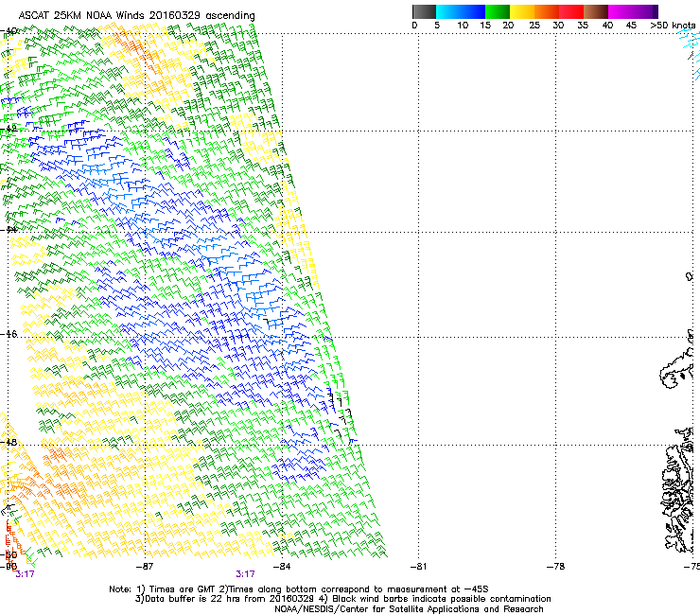Click the legend label '25'
This screenshot has width=700, height=615.
coord(534,25)
